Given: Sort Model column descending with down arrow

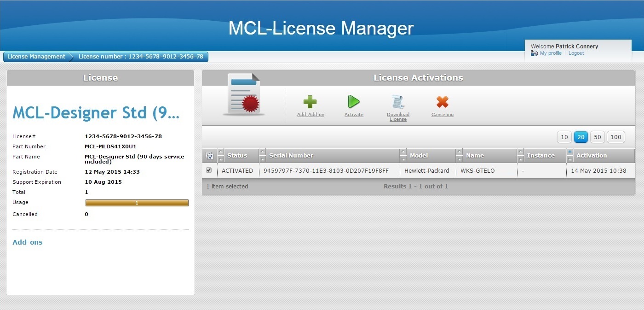Looking at the screenshot, I should 403,159.
